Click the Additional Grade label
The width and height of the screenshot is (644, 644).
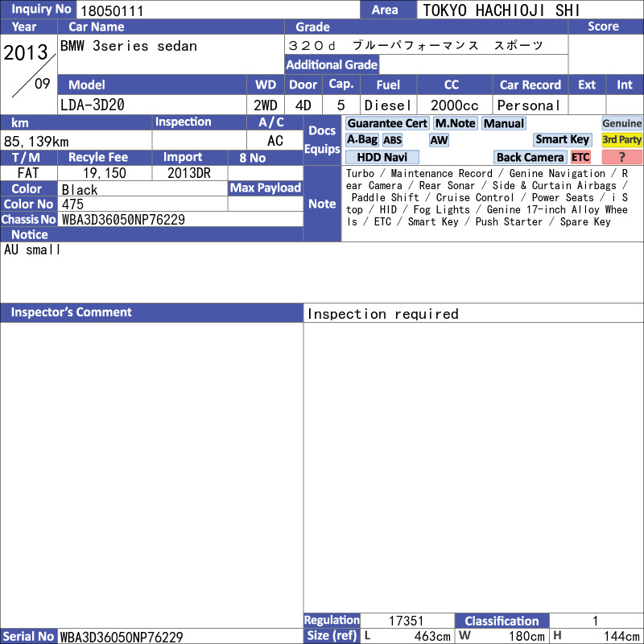[x=332, y=64]
